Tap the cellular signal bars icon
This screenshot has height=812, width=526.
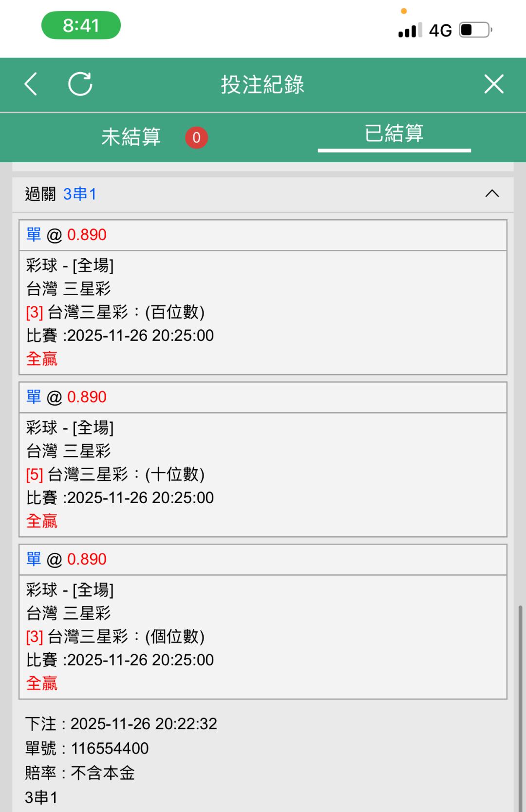click(x=410, y=30)
